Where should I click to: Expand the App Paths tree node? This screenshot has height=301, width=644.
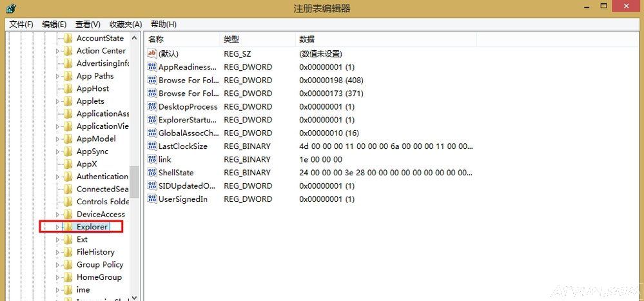click(x=57, y=76)
